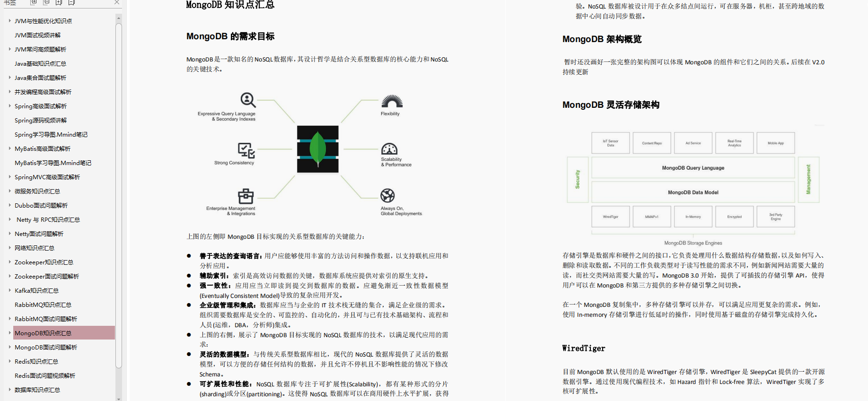Click the bookmark panel scrollbar thumb

(119, 195)
